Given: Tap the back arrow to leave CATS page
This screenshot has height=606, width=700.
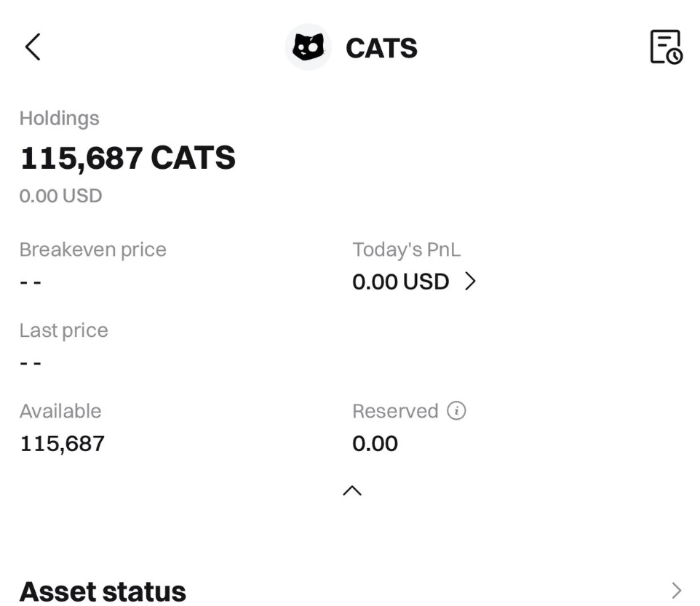Looking at the screenshot, I should coord(31,47).
